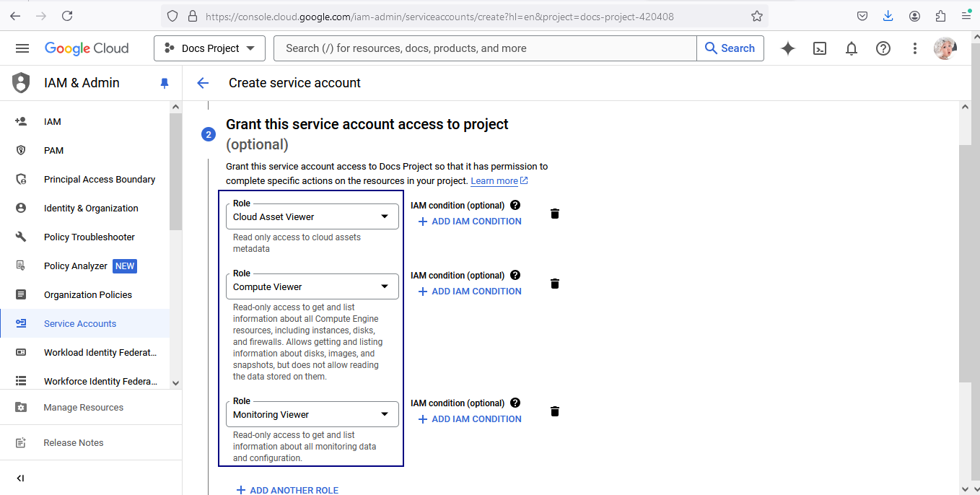Open Policy Troubleshooter
The image size is (980, 495).
point(85,237)
